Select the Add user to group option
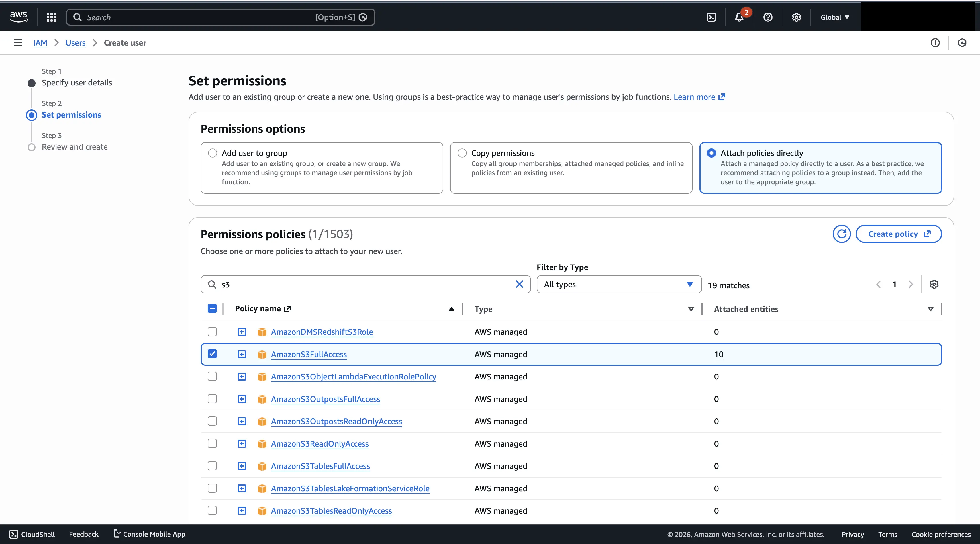Screen dimensions: 980x544 (x=212, y=153)
